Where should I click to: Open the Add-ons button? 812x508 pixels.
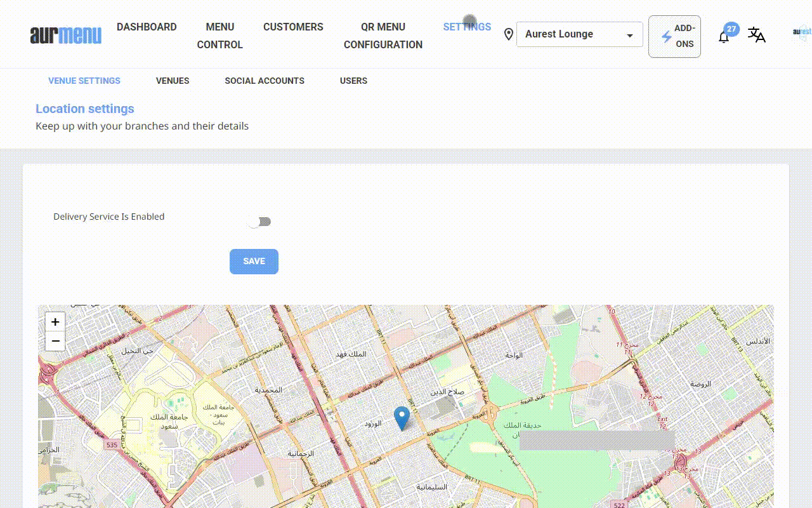coord(674,36)
